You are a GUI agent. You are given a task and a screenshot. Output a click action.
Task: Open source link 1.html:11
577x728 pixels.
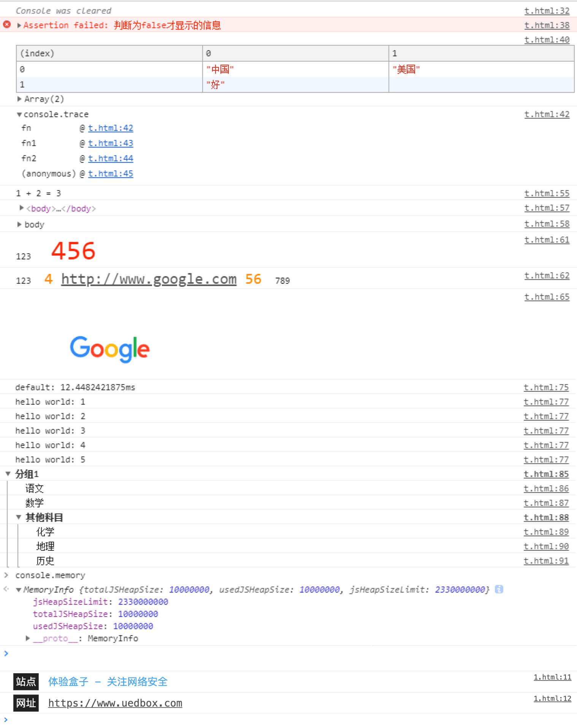pos(552,677)
